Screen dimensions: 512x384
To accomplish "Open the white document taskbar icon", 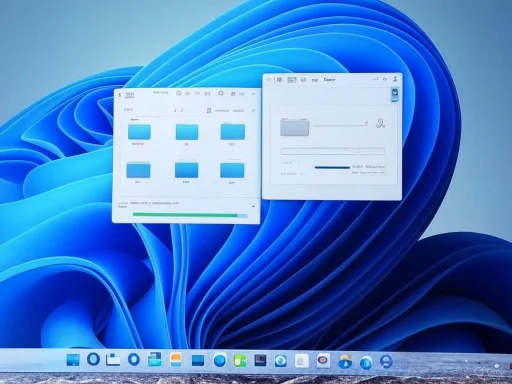I will (302, 361).
